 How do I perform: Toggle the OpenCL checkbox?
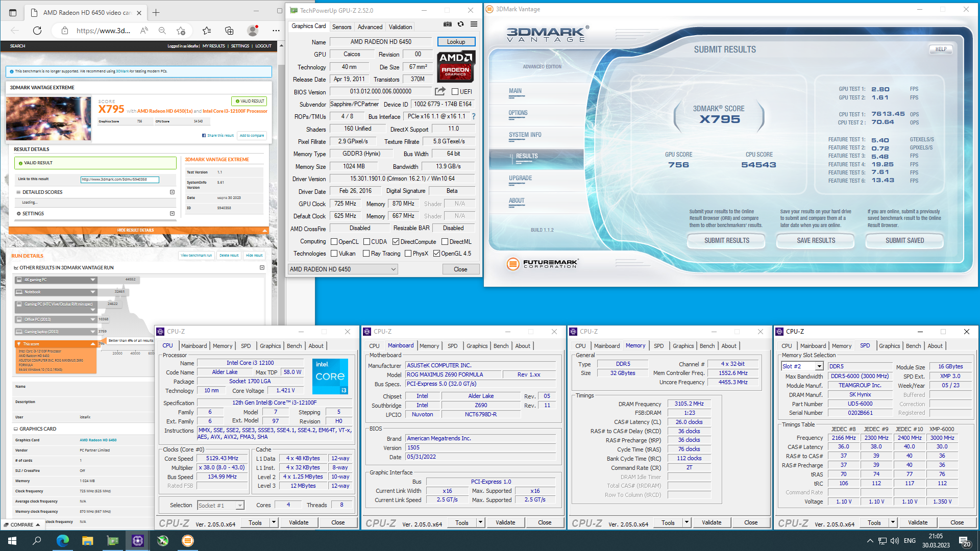[334, 242]
